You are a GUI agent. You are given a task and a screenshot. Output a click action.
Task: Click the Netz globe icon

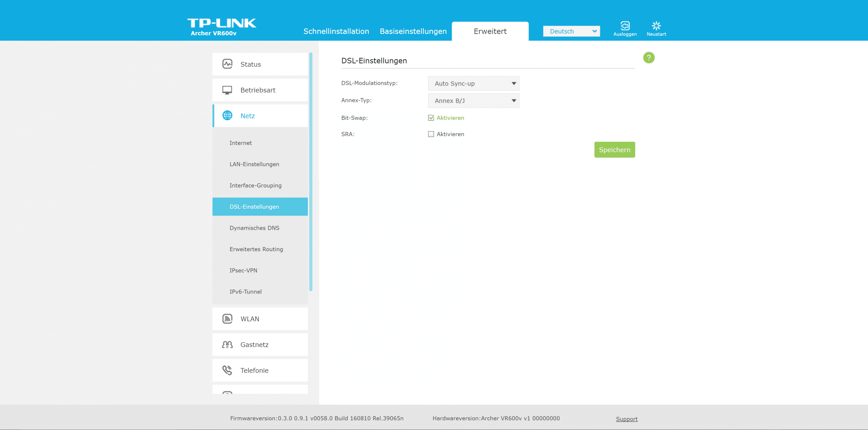227,115
